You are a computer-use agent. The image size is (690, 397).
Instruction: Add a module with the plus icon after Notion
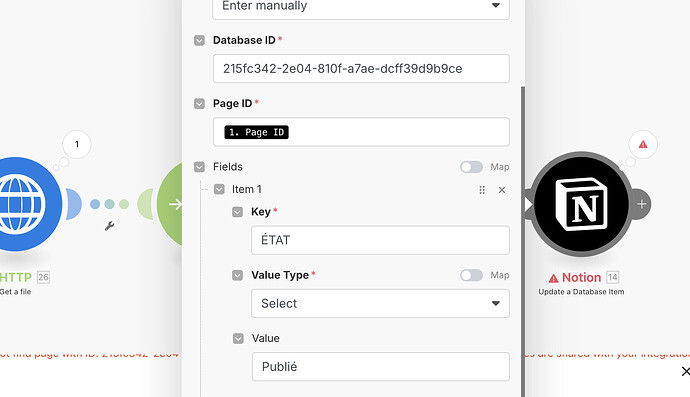pyautogui.click(x=642, y=204)
